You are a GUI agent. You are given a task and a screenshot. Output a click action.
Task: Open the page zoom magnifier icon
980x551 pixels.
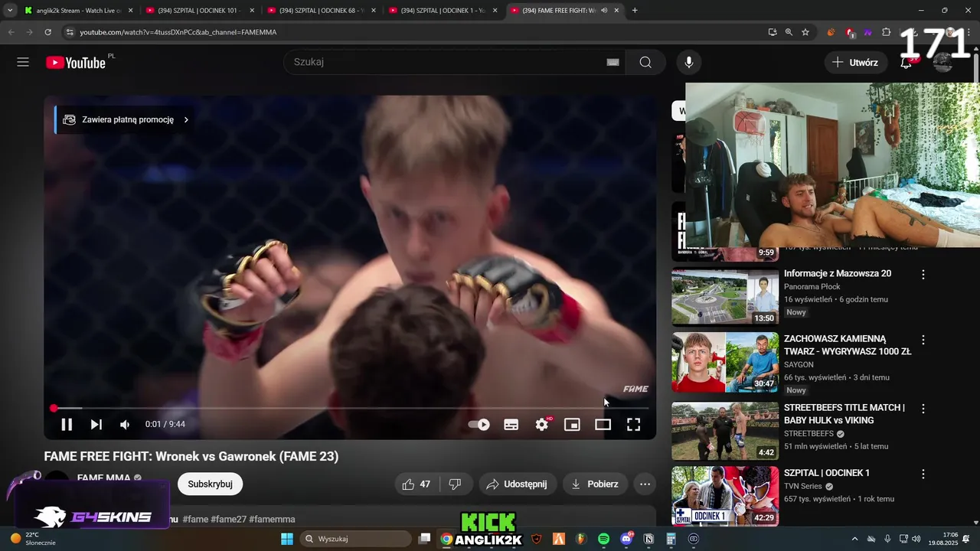tap(789, 32)
